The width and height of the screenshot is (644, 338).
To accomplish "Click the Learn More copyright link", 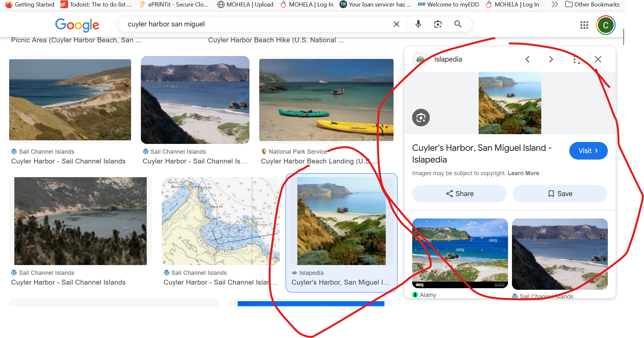I will click(523, 173).
